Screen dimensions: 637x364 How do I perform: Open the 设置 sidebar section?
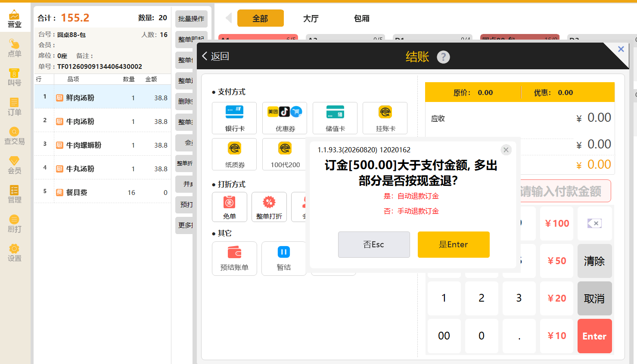point(15,253)
